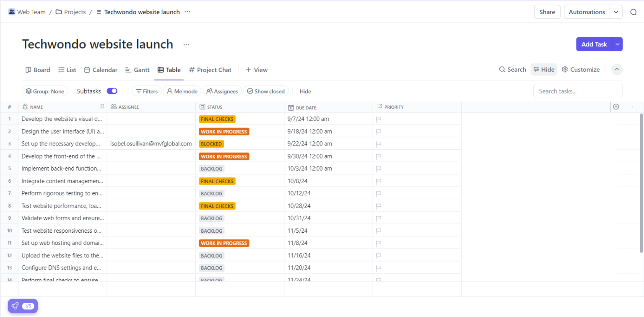Click the Filters funnel icon
644x317 pixels.
pyautogui.click(x=138, y=91)
